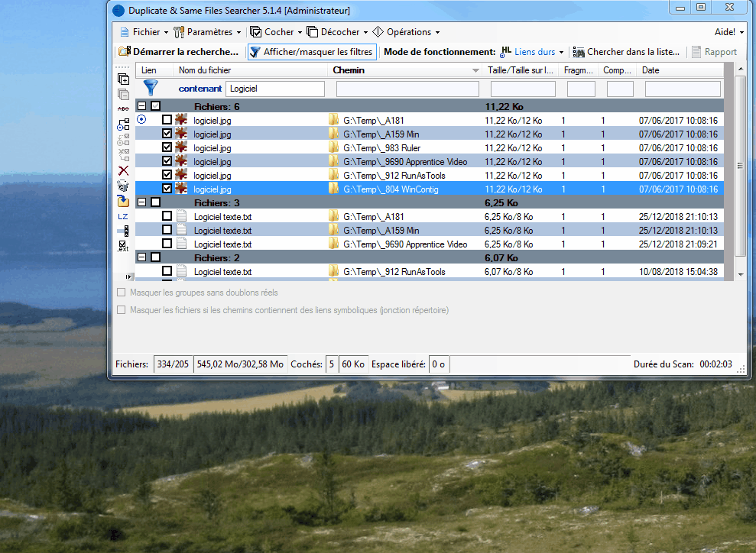Click the LZ compression icon
The height and width of the screenshot is (553, 756).
click(123, 217)
